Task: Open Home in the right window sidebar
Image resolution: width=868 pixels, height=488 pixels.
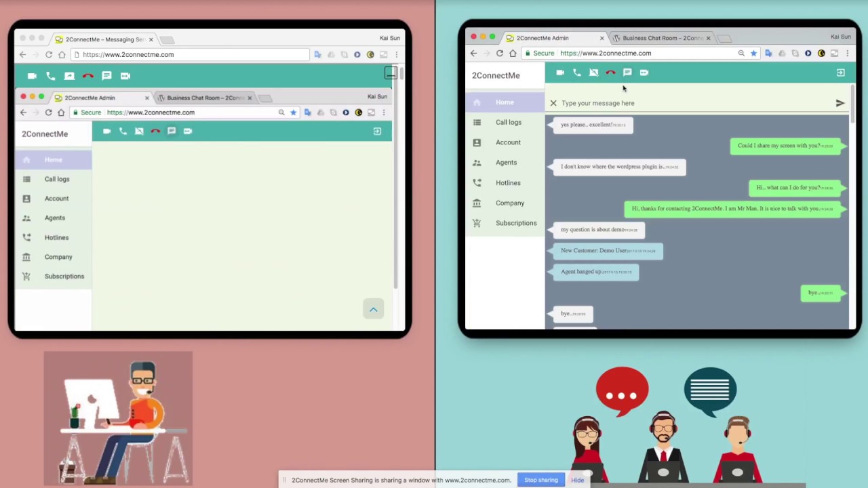Action: coord(506,102)
